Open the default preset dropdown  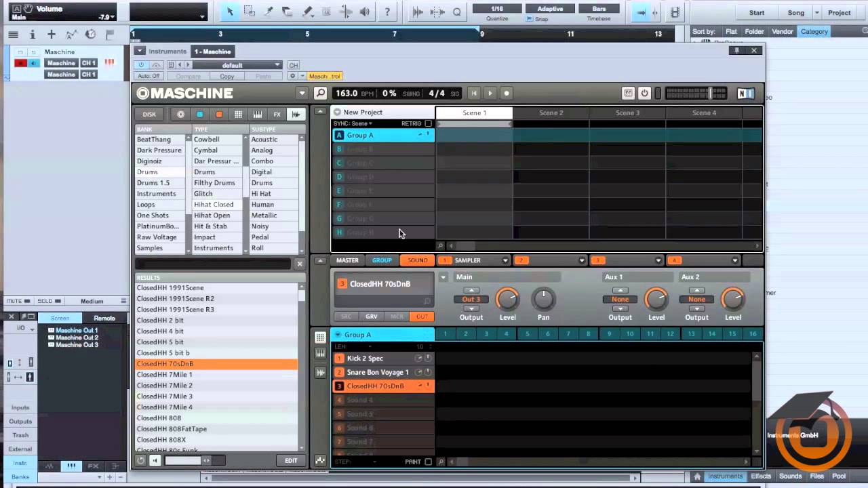coord(237,65)
